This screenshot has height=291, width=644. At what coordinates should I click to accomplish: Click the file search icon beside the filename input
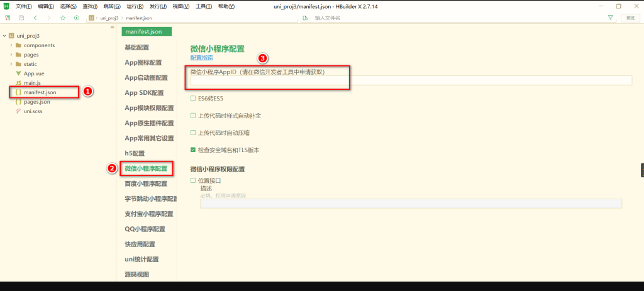[x=305, y=18]
